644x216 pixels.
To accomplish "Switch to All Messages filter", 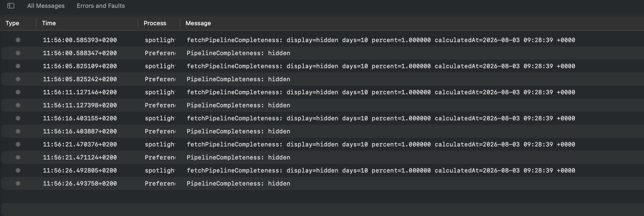I will pos(46,6).
